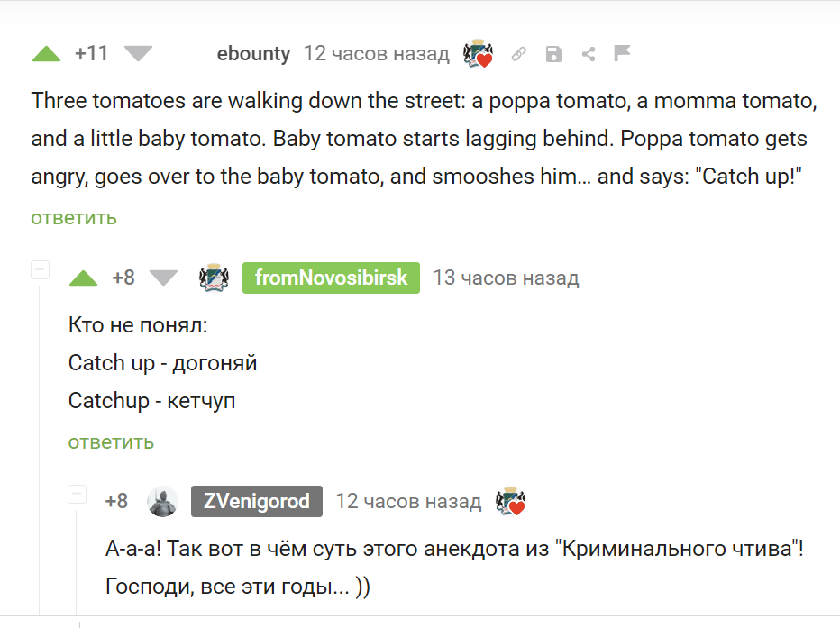Click ZVenigorod's avatar picture

click(x=162, y=502)
